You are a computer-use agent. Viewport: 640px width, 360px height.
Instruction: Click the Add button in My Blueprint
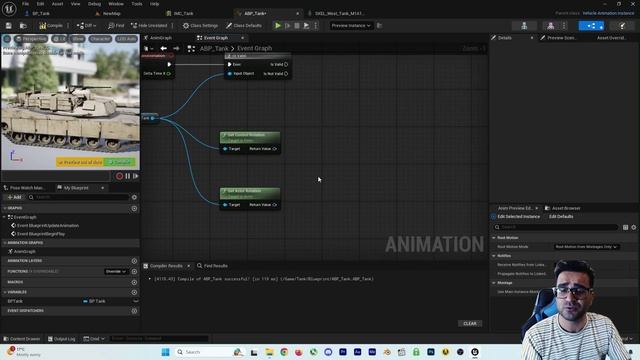point(14,197)
